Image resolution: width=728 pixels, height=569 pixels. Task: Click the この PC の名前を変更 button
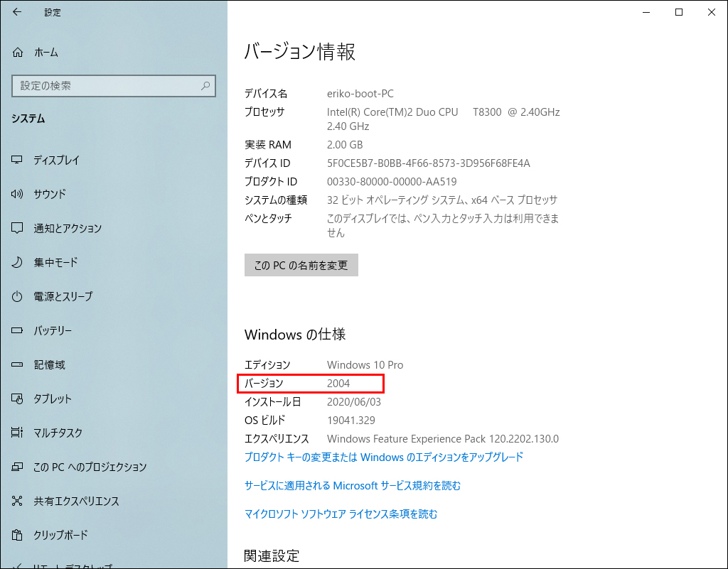click(301, 265)
